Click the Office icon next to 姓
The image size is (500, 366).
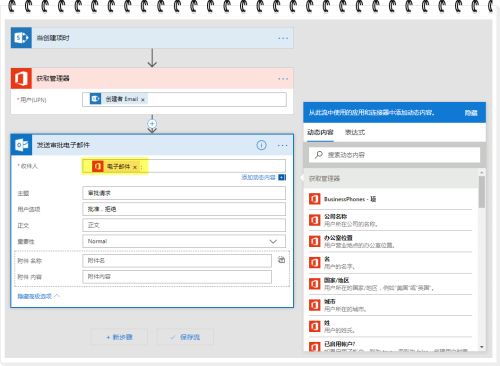[314, 326]
